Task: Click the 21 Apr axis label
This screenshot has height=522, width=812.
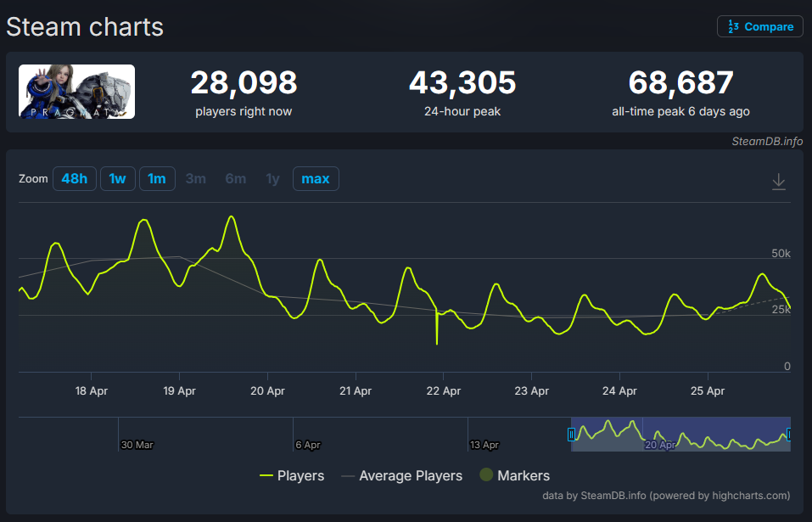Action: 356,391
